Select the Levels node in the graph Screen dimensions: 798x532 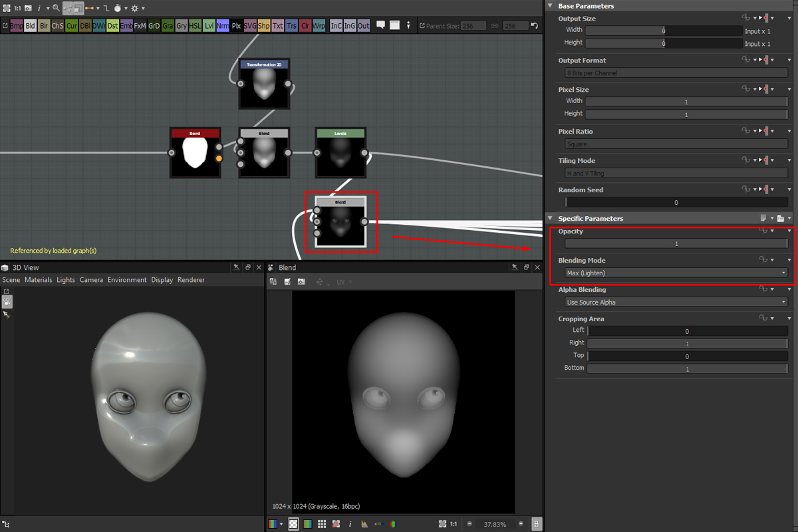coord(340,153)
